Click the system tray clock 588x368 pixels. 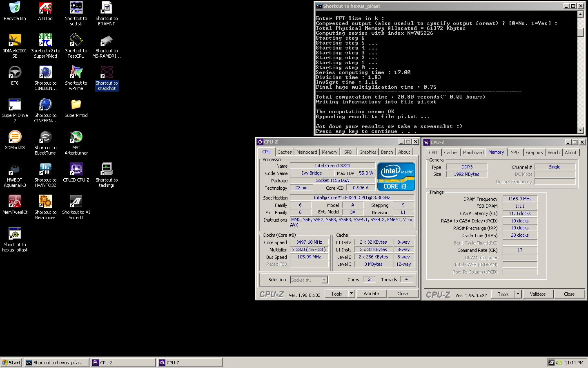pyautogui.click(x=574, y=363)
